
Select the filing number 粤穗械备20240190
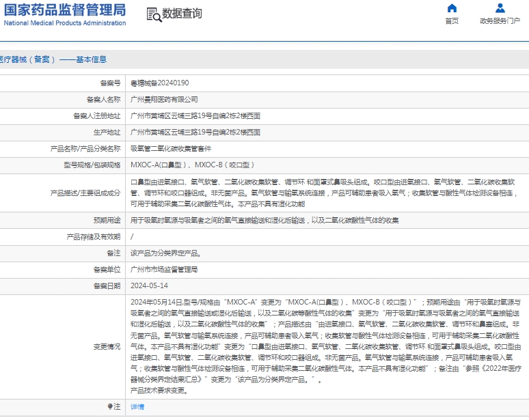[x=159, y=83]
